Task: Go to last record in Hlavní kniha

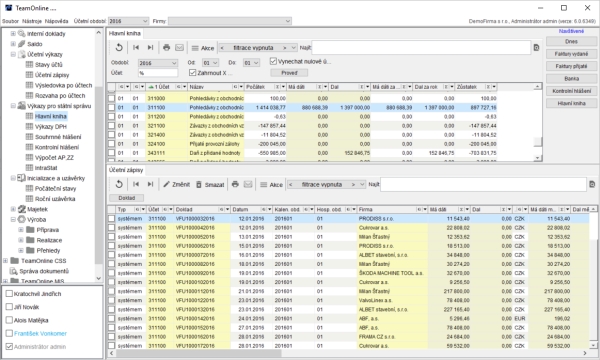Action: [x=150, y=47]
